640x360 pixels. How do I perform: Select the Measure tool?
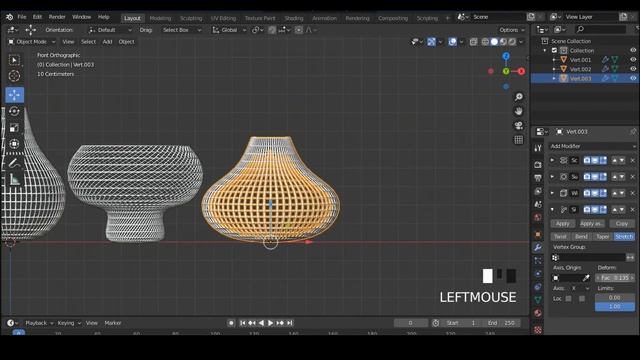tap(14, 180)
